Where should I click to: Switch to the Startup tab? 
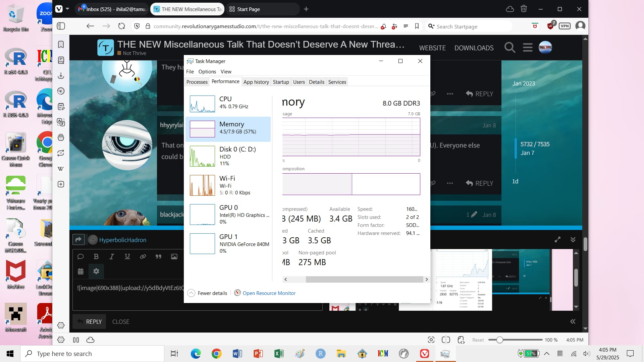[281, 82]
